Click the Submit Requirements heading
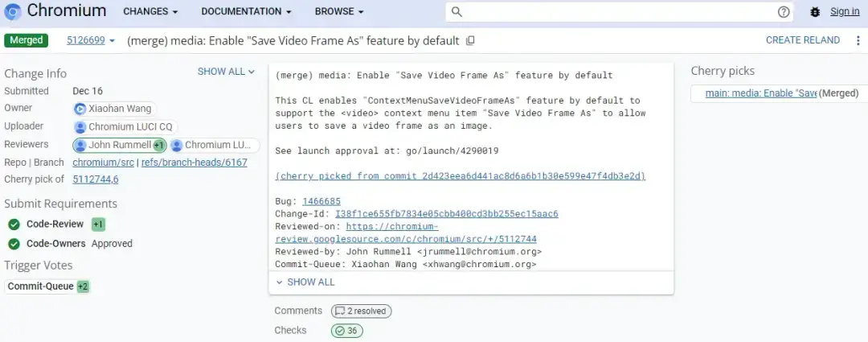Screen dimensions: 868x342 61,204
